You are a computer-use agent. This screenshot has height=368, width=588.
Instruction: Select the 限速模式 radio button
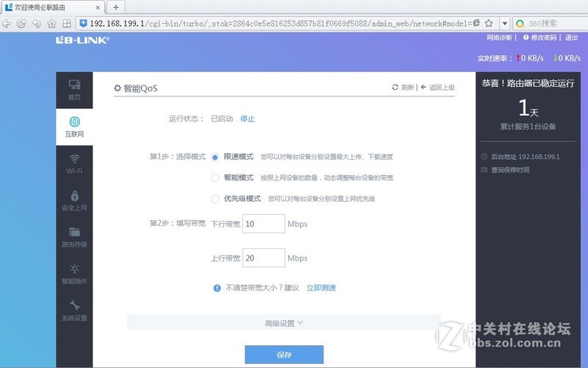click(215, 157)
